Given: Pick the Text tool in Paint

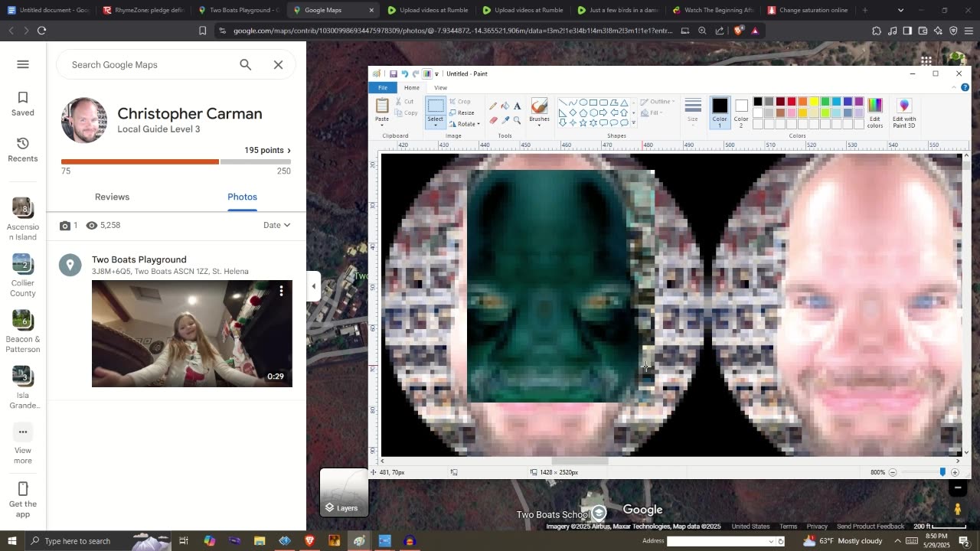Looking at the screenshot, I should pyautogui.click(x=518, y=106).
